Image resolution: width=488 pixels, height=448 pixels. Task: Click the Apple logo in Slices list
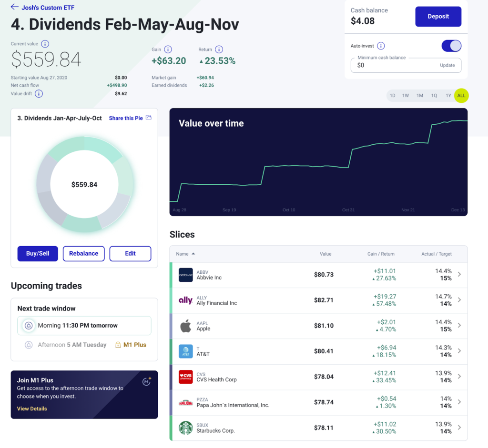[x=185, y=326]
